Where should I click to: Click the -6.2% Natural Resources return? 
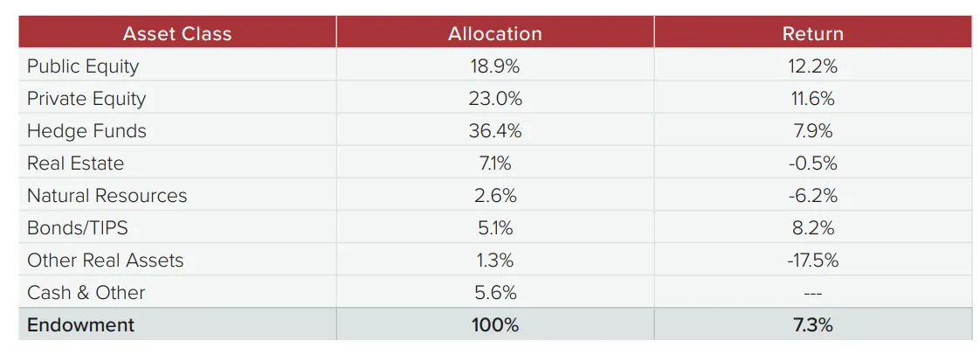(812, 195)
